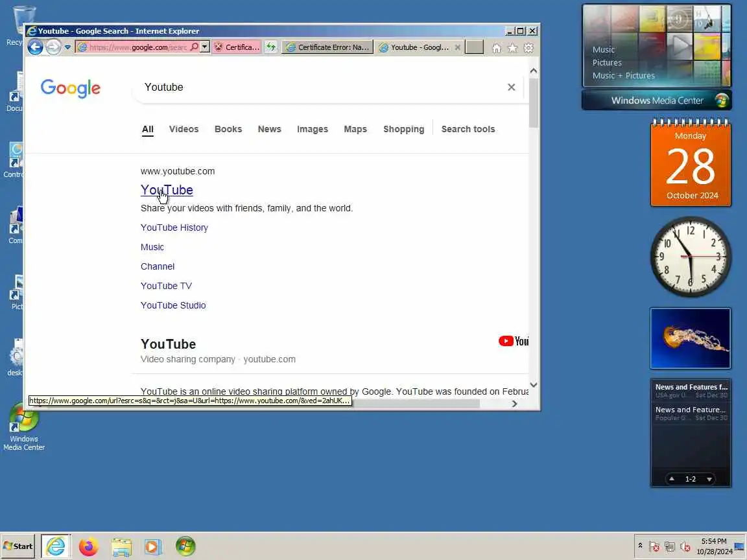
Task: Click the network tray icon
Action: [x=670, y=546]
